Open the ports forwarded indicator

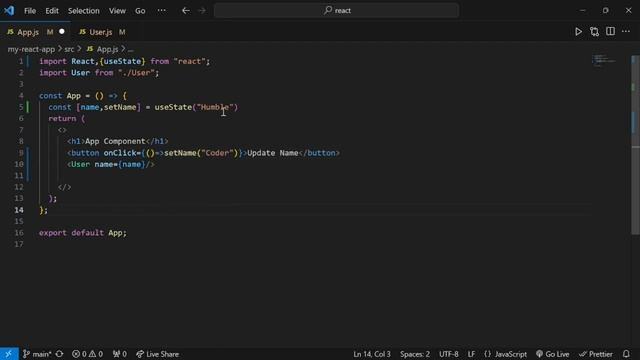point(120,354)
